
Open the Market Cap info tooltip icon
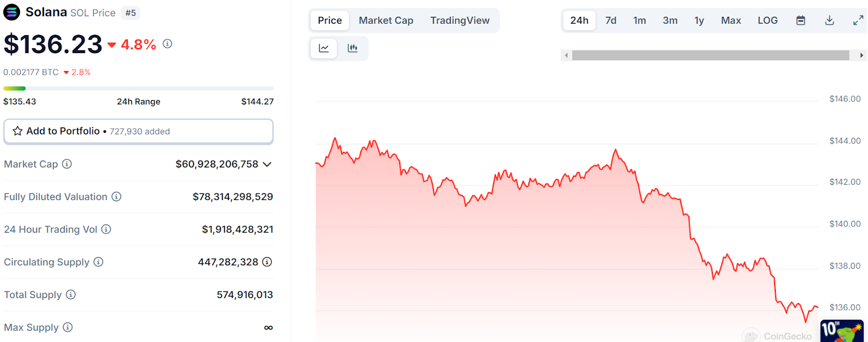pyautogui.click(x=67, y=164)
